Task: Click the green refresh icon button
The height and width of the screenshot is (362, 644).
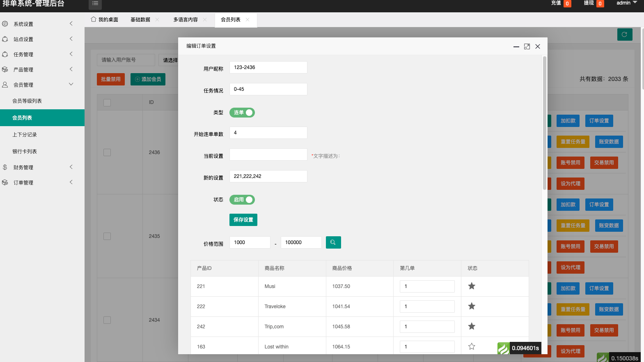Action: pyautogui.click(x=624, y=35)
